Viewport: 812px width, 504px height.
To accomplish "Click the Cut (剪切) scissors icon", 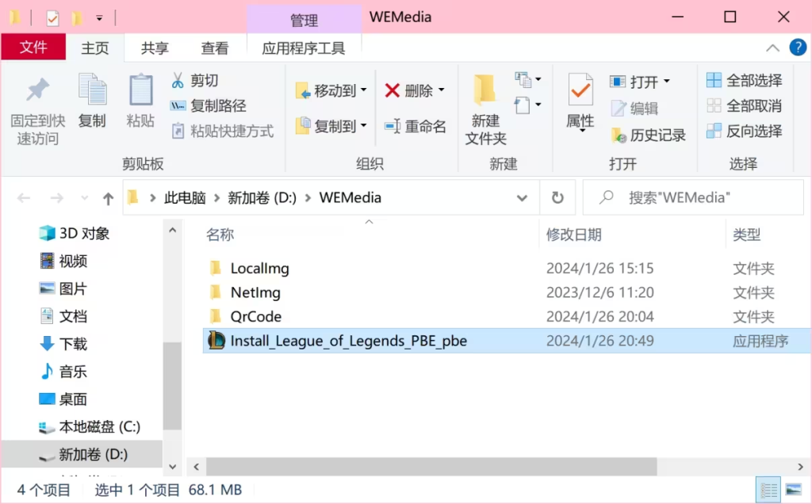I will (178, 80).
